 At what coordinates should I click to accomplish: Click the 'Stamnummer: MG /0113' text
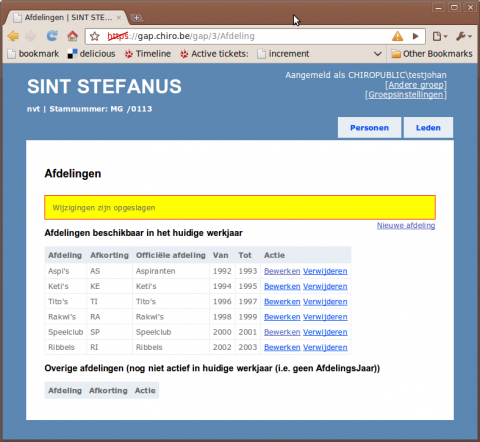coord(101,109)
